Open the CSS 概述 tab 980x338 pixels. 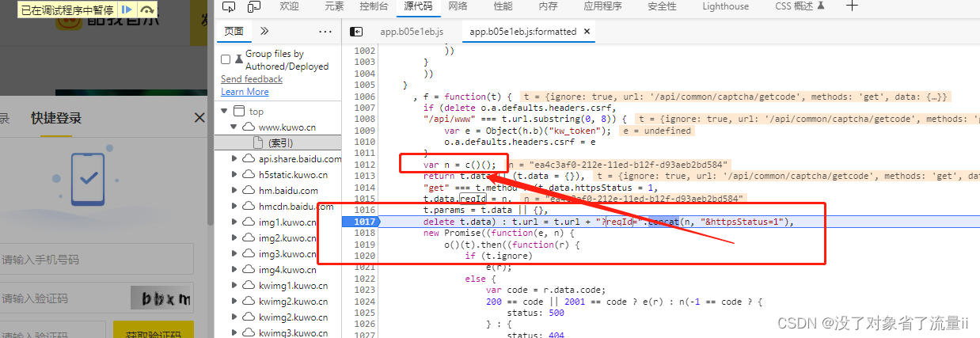tap(800, 6)
